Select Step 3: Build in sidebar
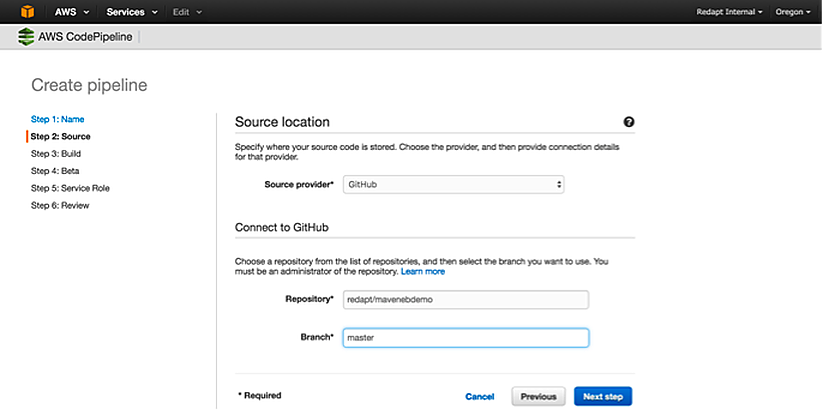The width and height of the screenshot is (823, 415). tap(56, 154)
